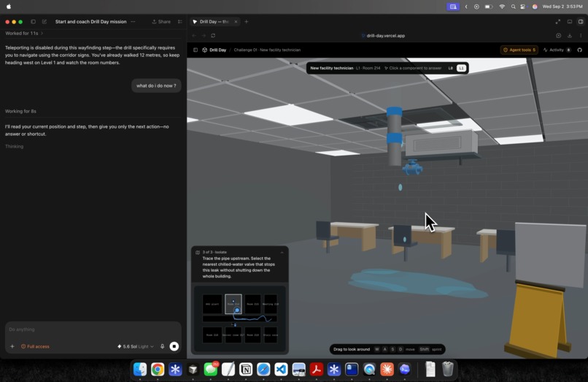The image size is (588, 382).
Task: Open Control Center in the menu bar
Action: pos(523,7)
